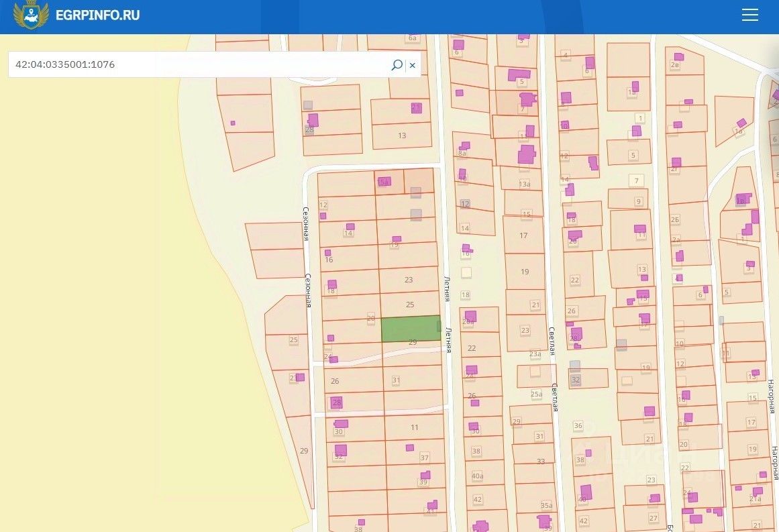779x532 pixels.
Task: Click the EGRPINFO.RU coat-of-arms logo
Action: [31, 14]
